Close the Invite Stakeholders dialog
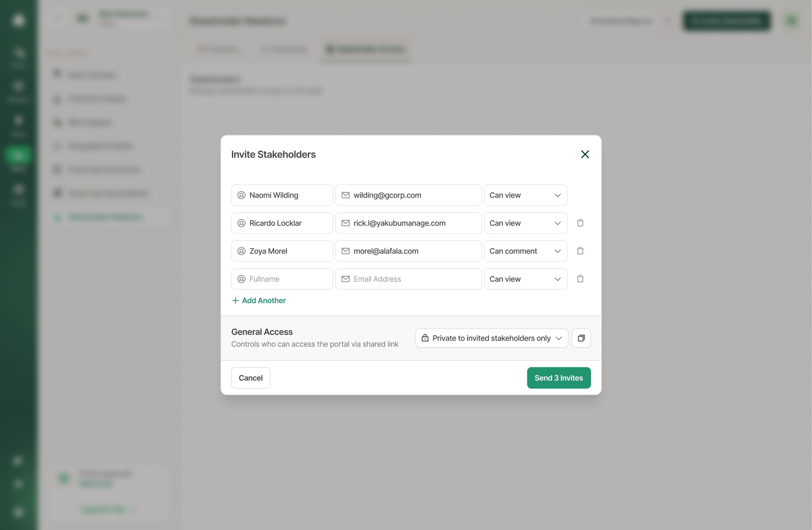Image resolution: width=812 pixels, height=530 pixels. coord(585,154)
